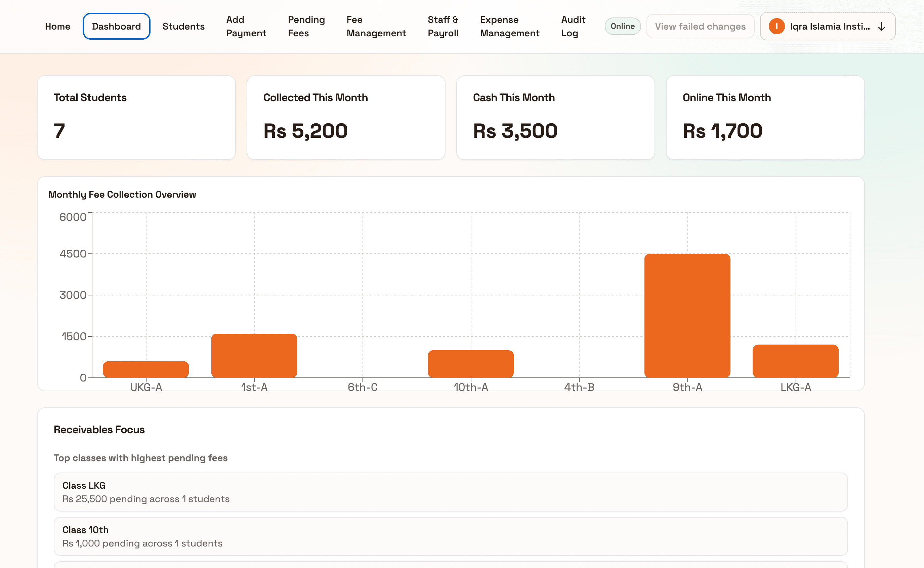Click the Rs 1,700 online value
The height and width of the screenshot is (568, 924).
pos(722,131)
